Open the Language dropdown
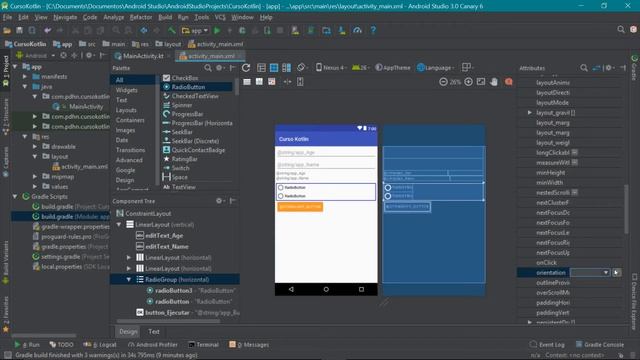Image resolution: width=640 pixels, height=360 pixels. (x=436, y=68)
